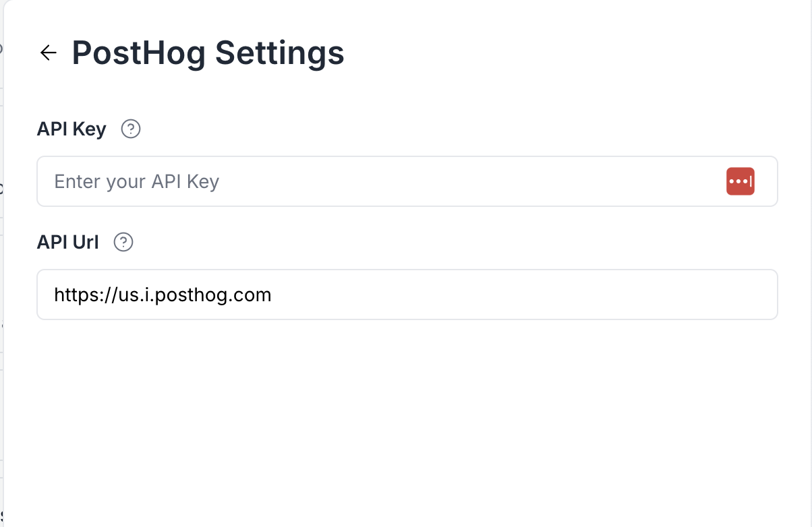
Task: Place cursor after 'posthog.com' in API Url
Action: pos(272,294)
